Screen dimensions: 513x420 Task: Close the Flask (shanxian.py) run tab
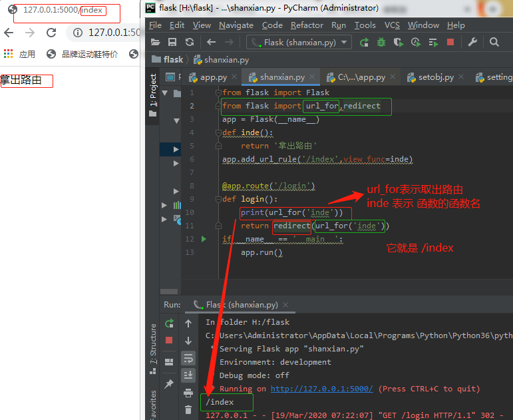pos(285,305)
